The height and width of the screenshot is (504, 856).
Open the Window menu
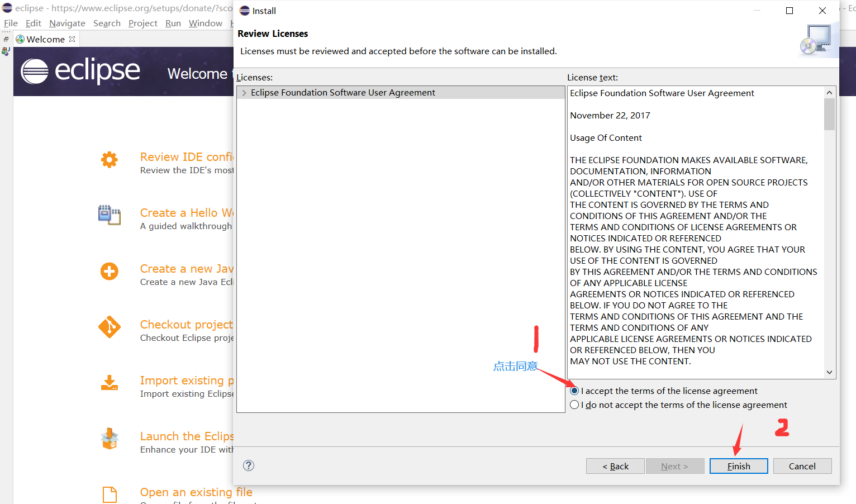206,23
